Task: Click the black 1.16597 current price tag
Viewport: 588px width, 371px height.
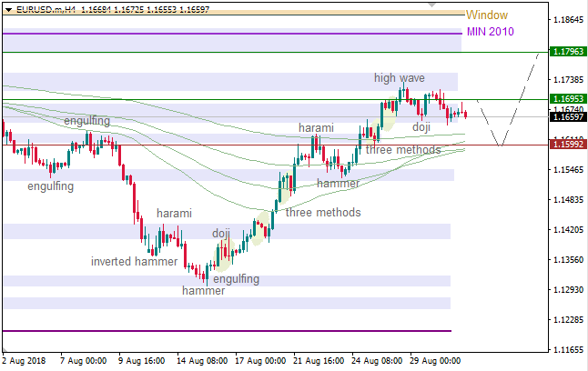Action: pyautogui.click(x=568, y=116)
